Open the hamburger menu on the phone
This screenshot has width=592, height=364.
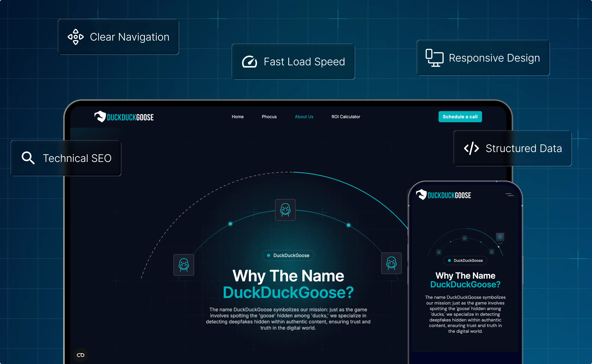tap(509, 195)
